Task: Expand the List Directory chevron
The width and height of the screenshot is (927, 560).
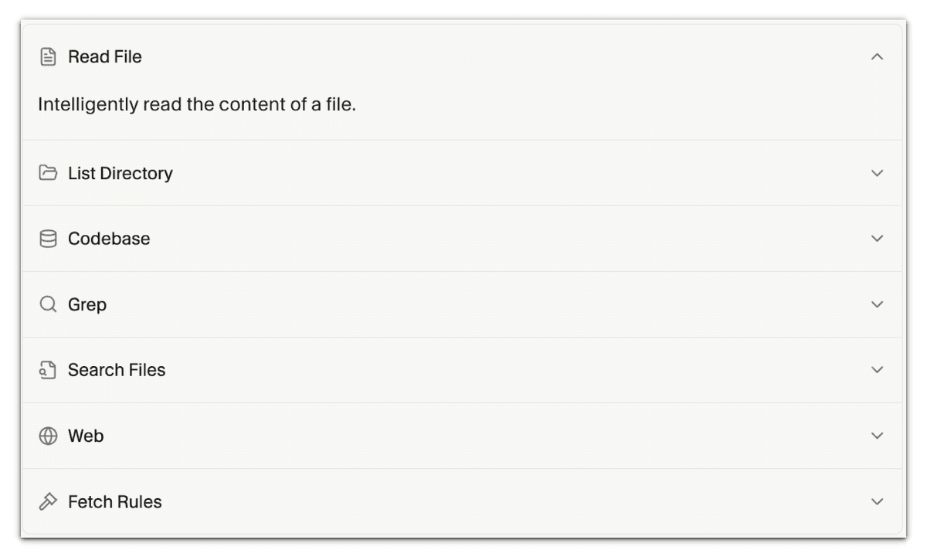Action: click(877, 173)
